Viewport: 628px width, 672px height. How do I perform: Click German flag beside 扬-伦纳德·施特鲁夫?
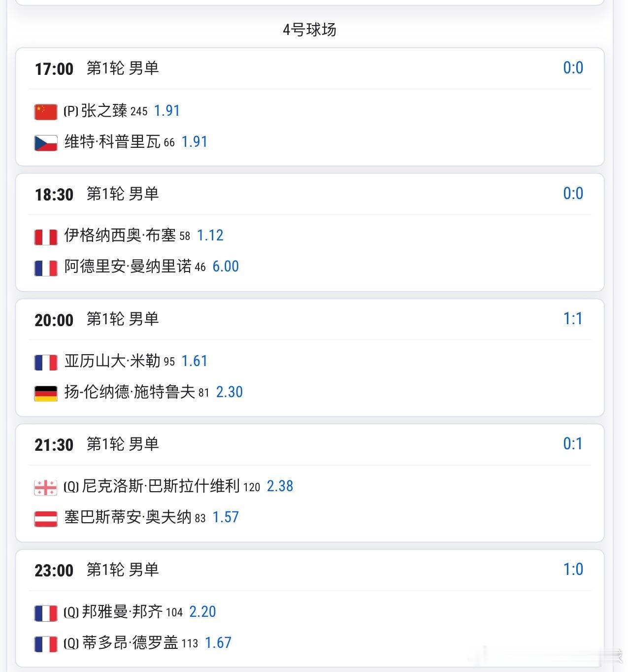click(x=45, y=393)
